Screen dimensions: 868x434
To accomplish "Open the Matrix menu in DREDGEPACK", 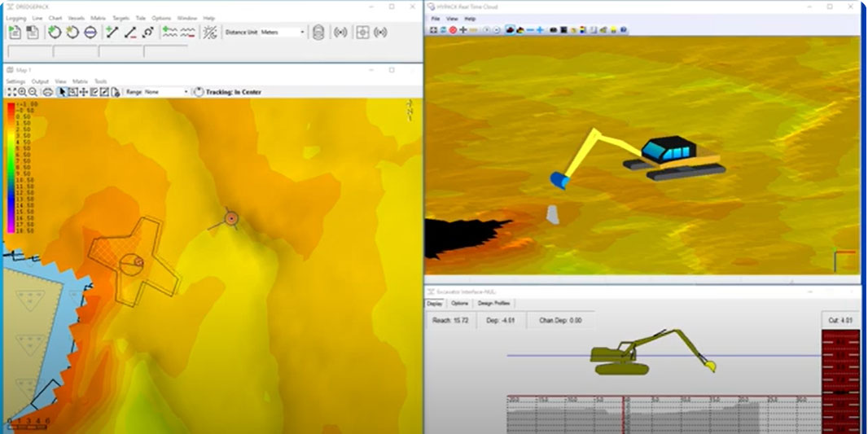I will pyautogui.click(x=98, y=17).
